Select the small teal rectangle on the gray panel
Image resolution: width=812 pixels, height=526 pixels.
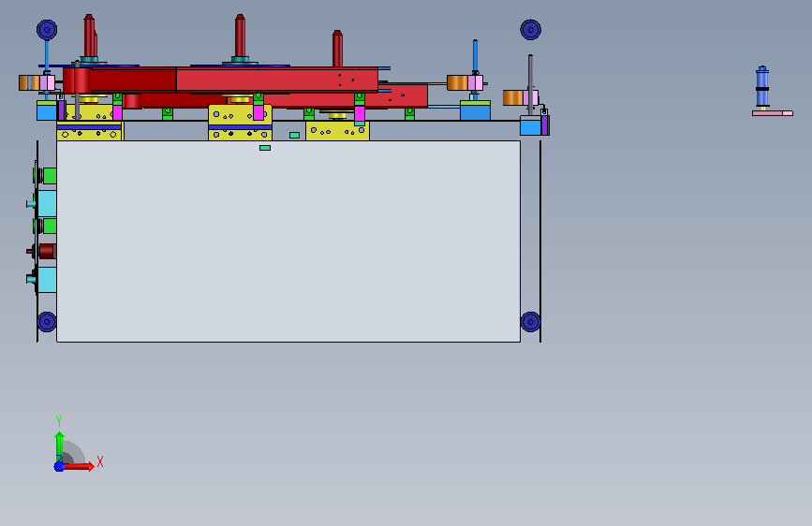click(x=265, y=148)
